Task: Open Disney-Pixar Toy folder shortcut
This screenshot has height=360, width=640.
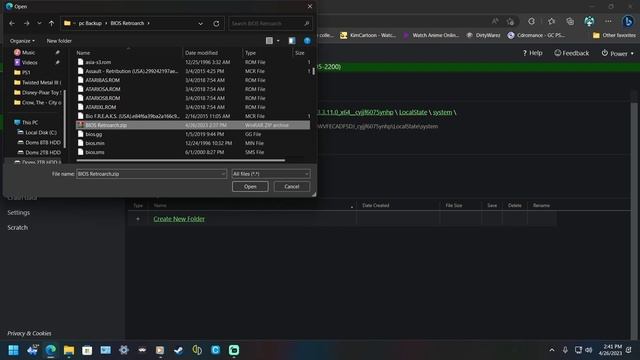Action: tap(38, 93)
